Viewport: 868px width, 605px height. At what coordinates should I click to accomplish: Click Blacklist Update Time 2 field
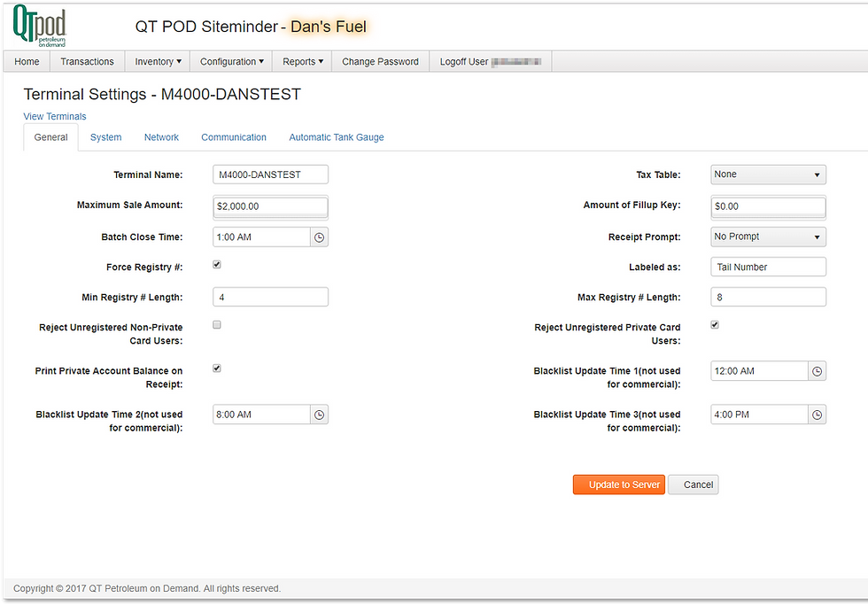pos(261,415)
